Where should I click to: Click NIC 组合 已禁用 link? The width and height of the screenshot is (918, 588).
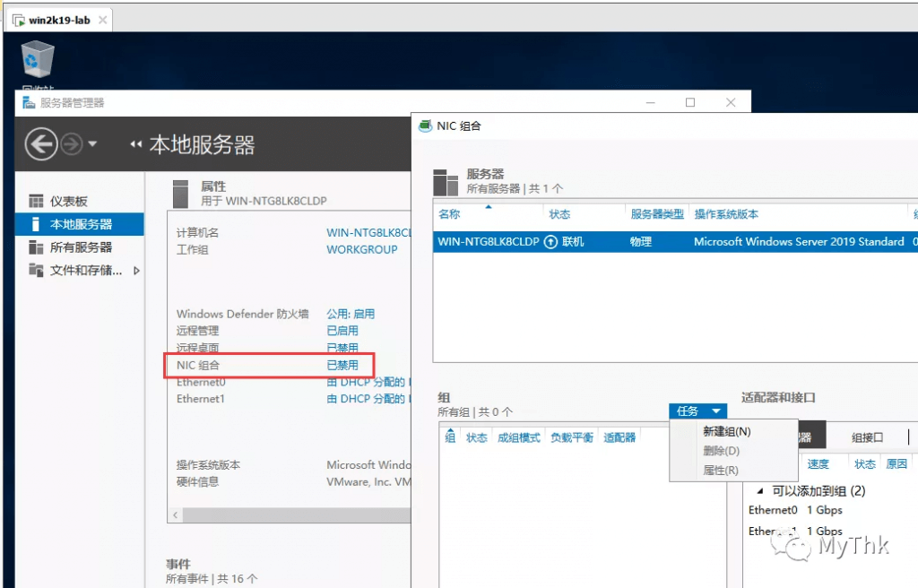pos(342,365)
